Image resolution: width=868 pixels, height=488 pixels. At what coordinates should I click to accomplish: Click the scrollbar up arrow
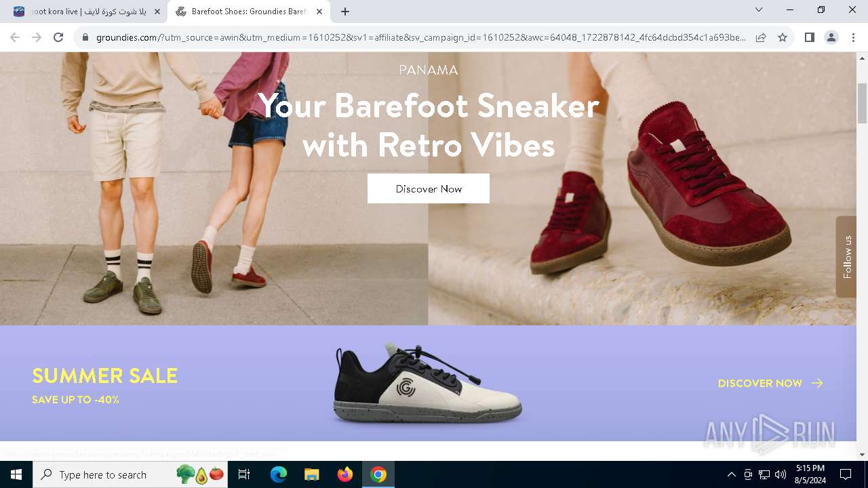(x=862, y=58)
